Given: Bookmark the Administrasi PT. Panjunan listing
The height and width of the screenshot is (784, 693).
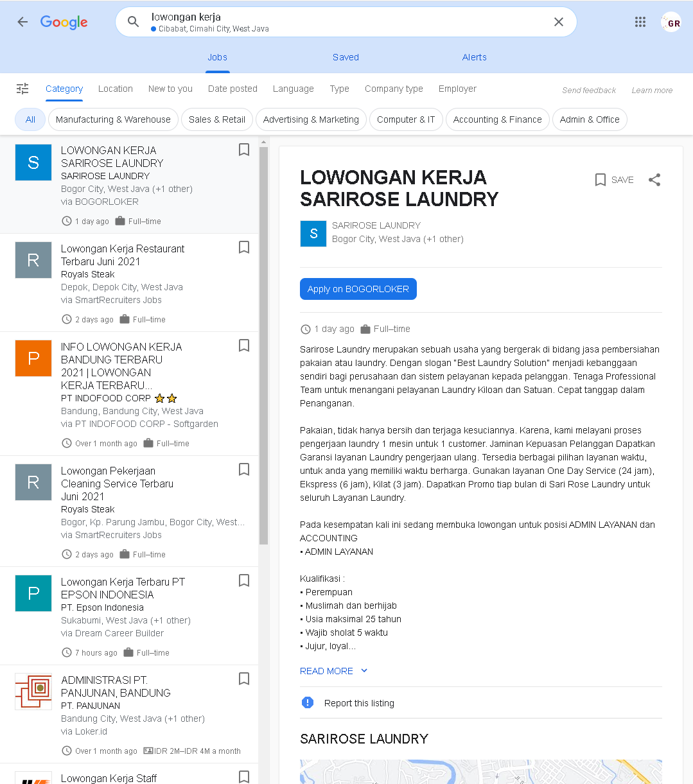Looking at the screenshot, I should 244,679.
